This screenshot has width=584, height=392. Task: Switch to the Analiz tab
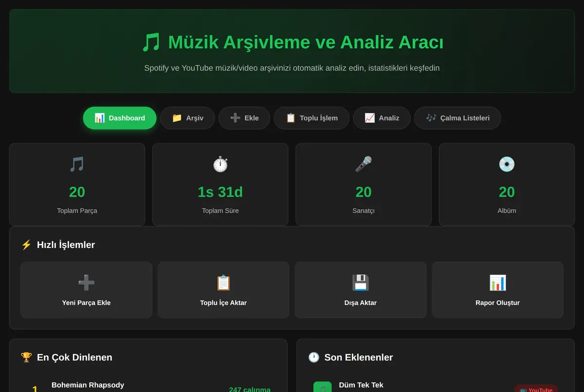pos(382,118)
